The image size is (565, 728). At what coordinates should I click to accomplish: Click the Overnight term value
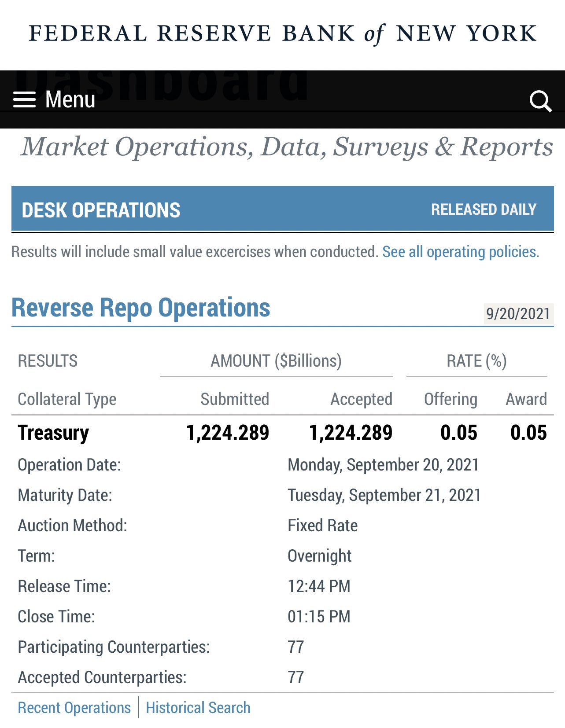coord(319,556)
